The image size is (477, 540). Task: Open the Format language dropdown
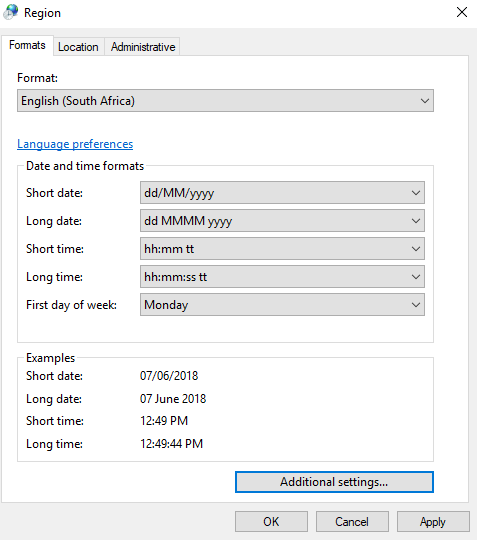click(x=225, y=101)
